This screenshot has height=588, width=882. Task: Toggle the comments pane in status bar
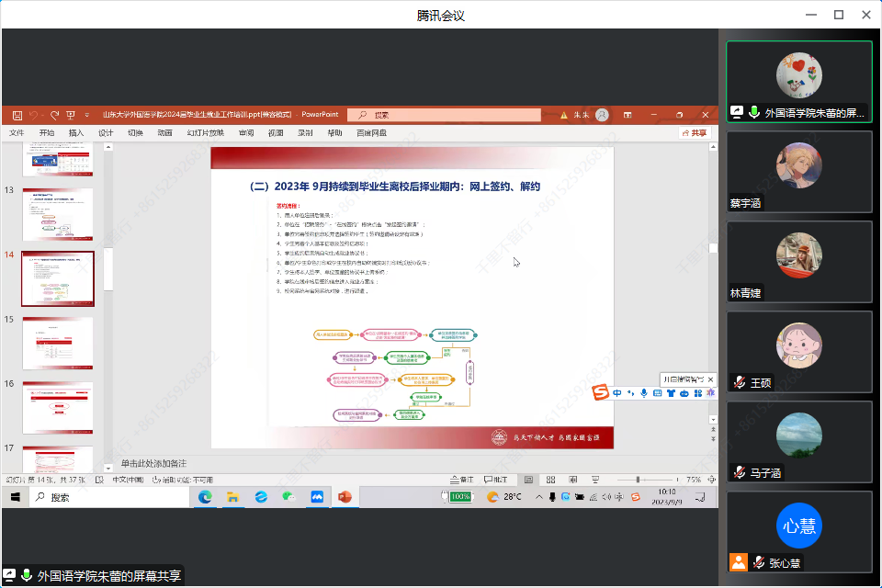pos(495,480)
